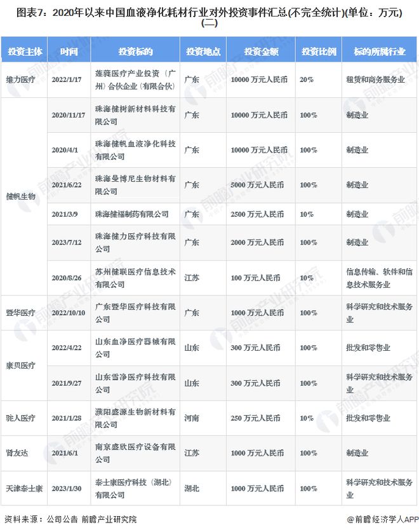Click the date 2021/6/1
Viewport: 419px width, 532px height.
[65, 453]
